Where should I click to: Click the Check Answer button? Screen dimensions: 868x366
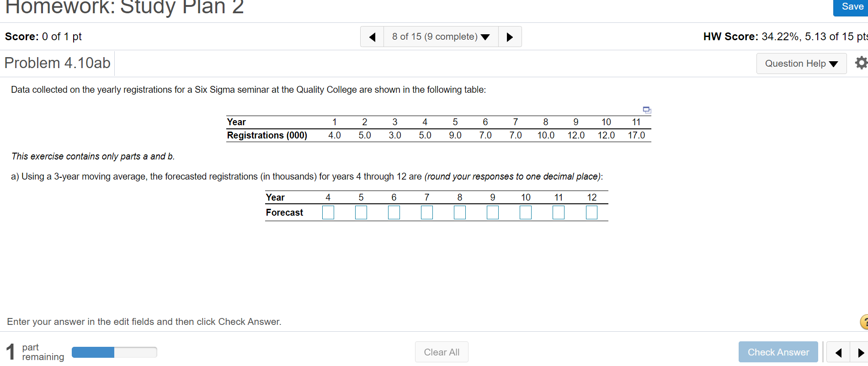pos(778,352)
